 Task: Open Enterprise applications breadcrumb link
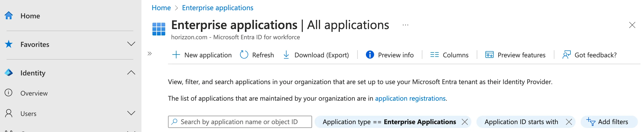[218, 8]
